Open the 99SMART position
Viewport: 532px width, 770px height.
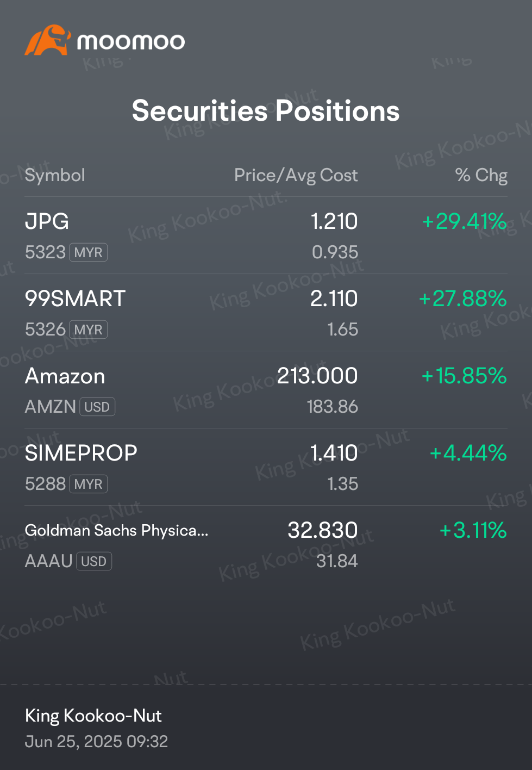tap(266, 313)
